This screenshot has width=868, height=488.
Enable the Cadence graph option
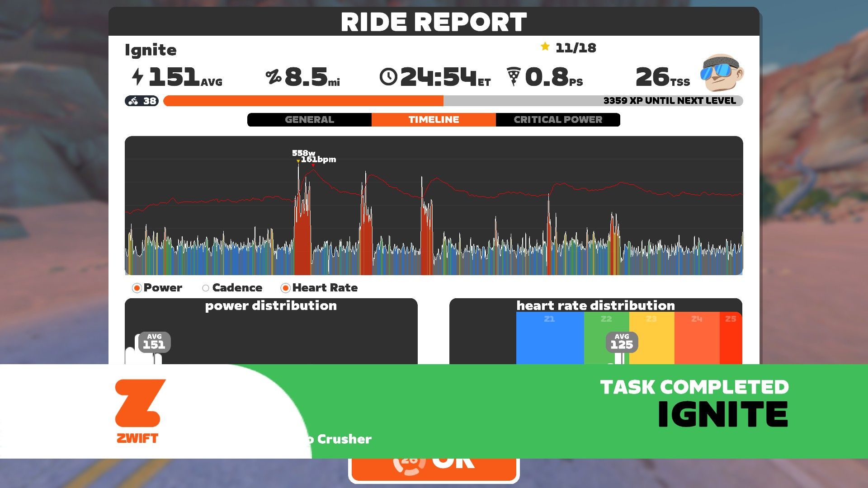(206, 288)
